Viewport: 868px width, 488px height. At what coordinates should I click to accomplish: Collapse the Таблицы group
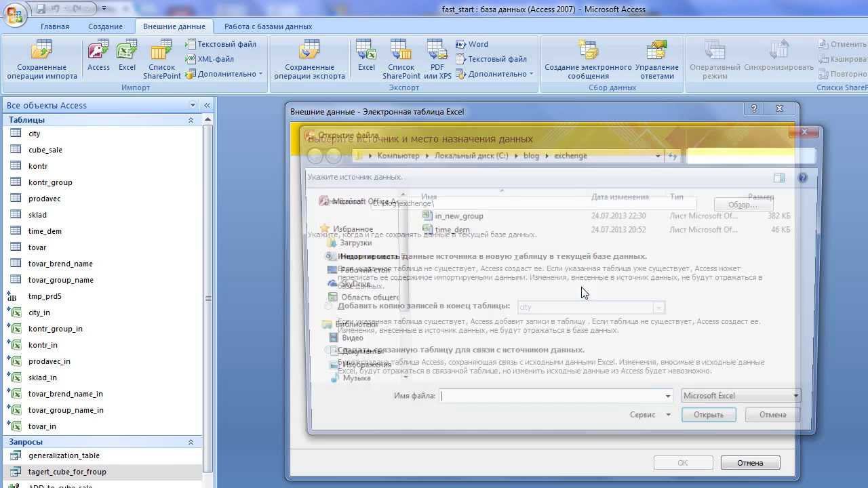tap(191, 120)
